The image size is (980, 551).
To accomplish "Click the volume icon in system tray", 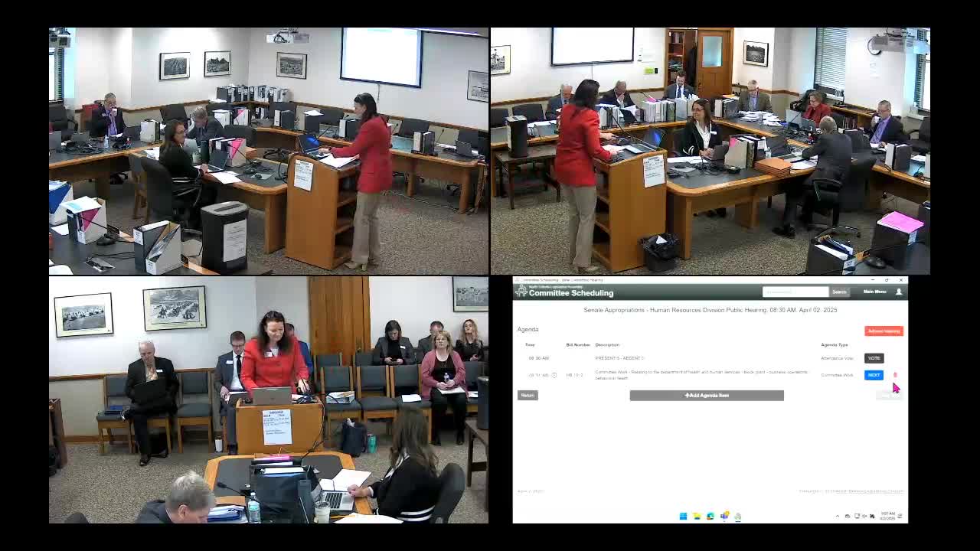I will 865,516.
